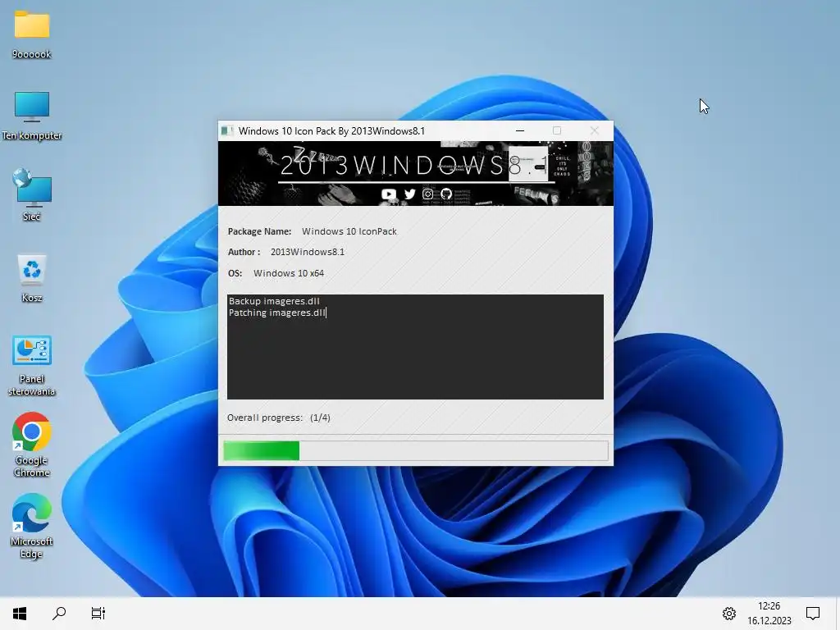The width and height of the screenshot is (840, 630).
Task: Click the 2013WINDOWS8.1 banner image
Action: (416, 173)
